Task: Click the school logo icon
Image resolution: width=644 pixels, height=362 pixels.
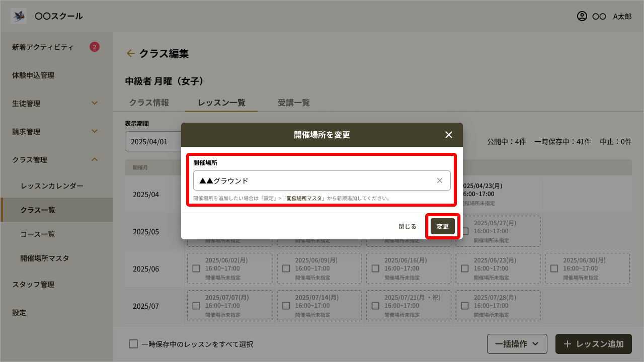Action: (x=19, y=16)
